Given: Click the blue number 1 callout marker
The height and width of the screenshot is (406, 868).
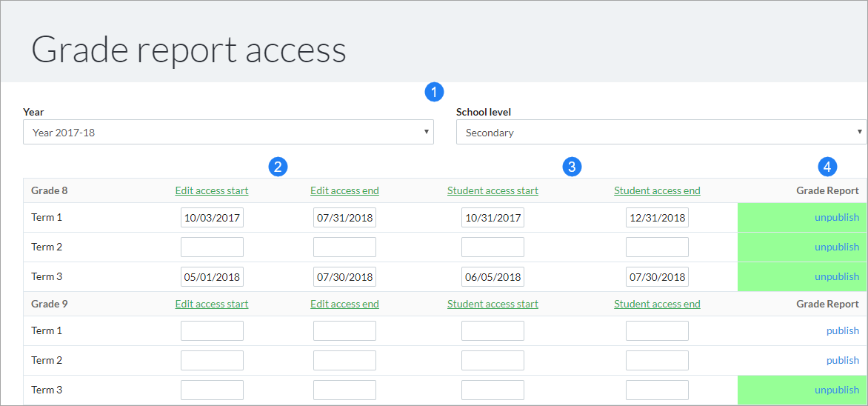Looking at the screenshot, I should [434, 92].
